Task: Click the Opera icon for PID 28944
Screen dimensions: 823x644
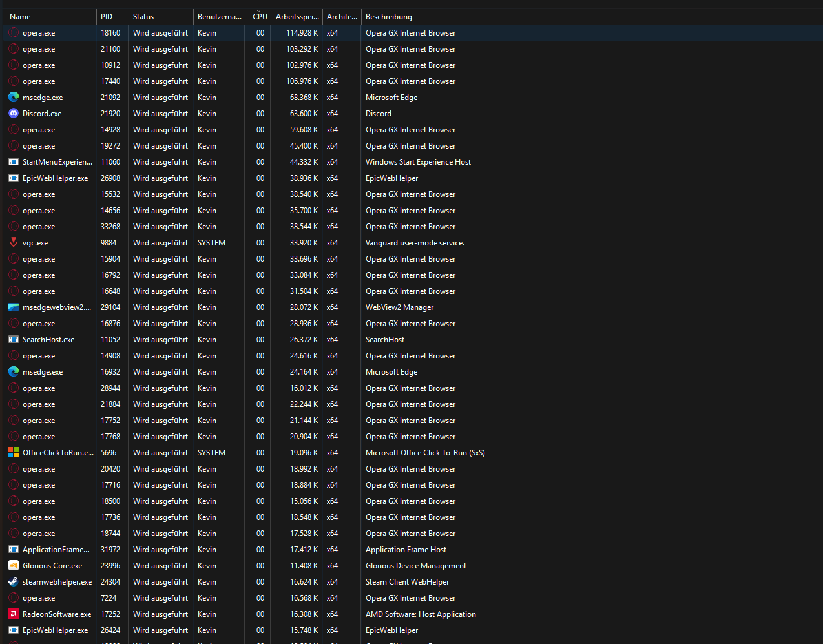Action: pos(14,388)
